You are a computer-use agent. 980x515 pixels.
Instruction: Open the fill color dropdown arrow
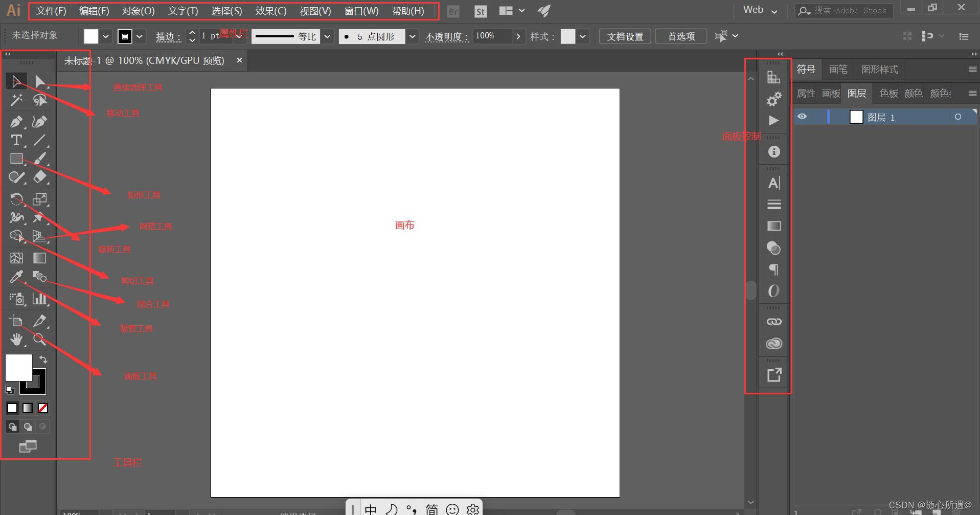pyautogui.click(x=105, y=36)
